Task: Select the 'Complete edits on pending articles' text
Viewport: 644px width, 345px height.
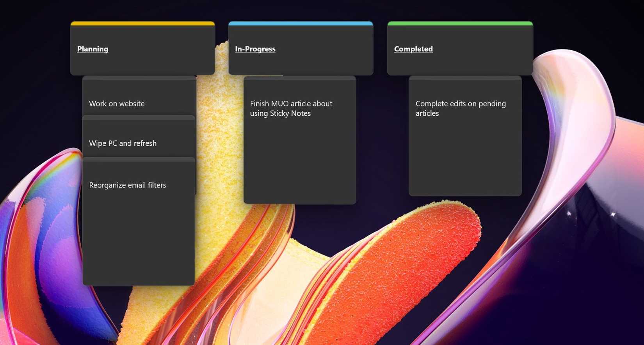Action: coord(461,108)
